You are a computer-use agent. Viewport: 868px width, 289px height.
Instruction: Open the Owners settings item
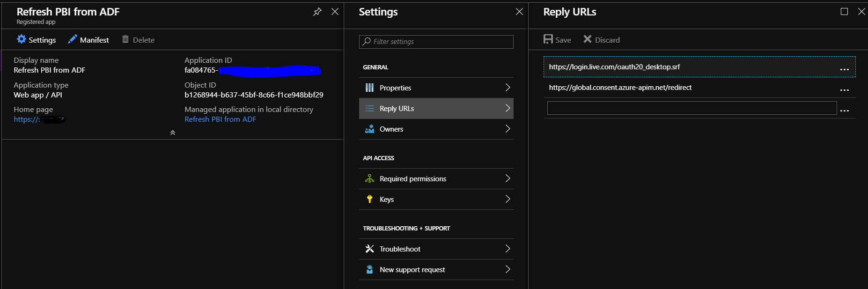[x=436, y=129]
